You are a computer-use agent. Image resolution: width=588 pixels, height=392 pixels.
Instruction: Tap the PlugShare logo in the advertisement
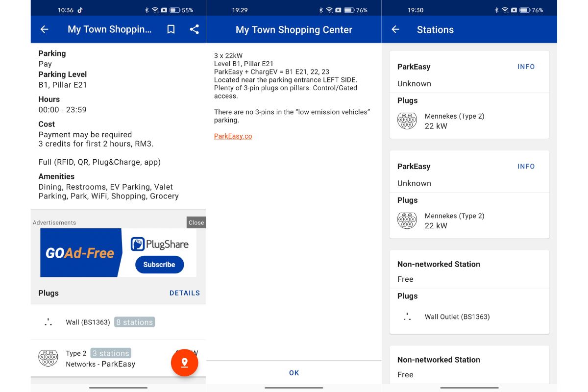click(160, 243)
